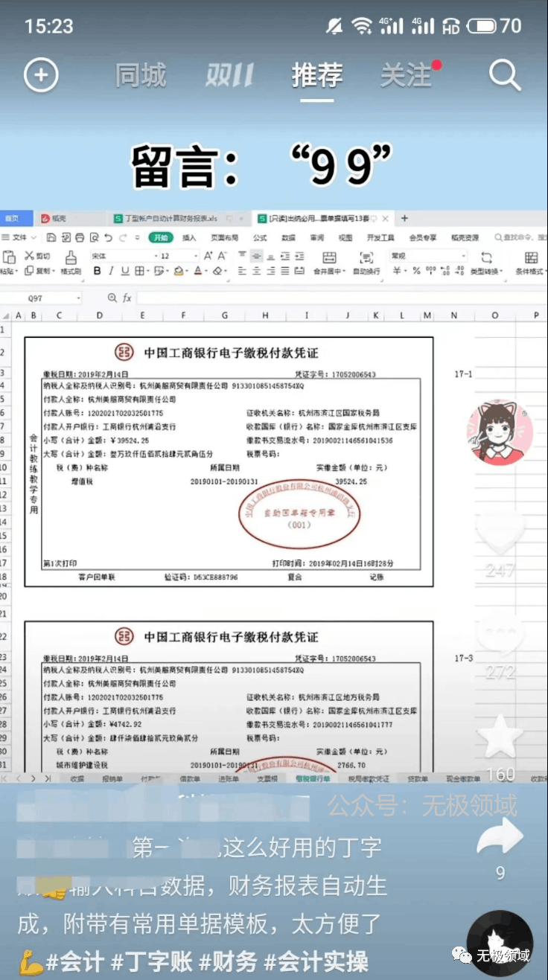Tap the #会计 hashtag

coord(75,961)
